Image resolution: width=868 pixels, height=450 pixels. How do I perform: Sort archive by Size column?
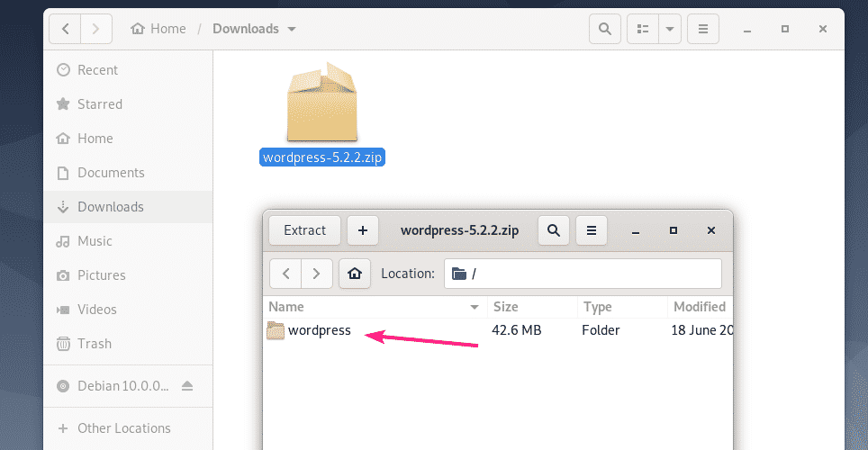[532, 307]
